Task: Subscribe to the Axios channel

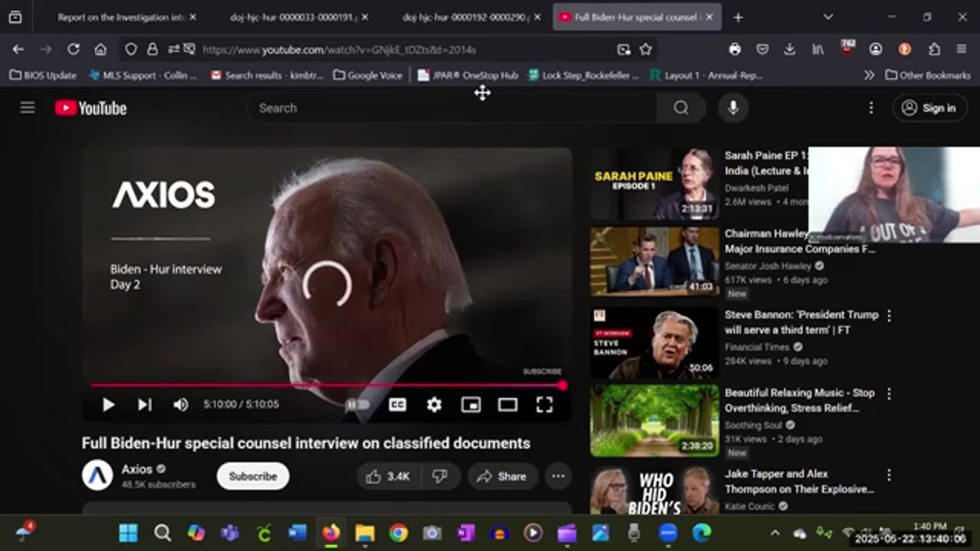Action: 253,476
